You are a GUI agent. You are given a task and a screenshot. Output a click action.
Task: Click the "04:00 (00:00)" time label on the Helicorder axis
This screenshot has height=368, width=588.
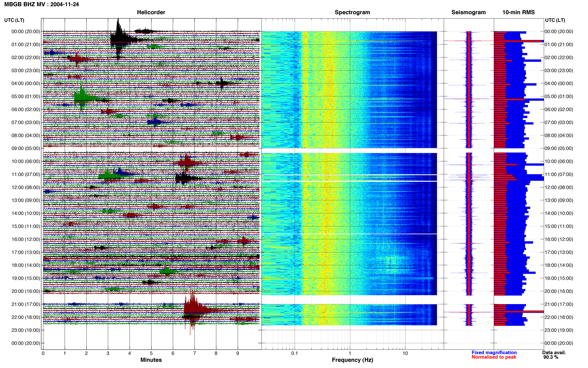click(x=26, y=83)
